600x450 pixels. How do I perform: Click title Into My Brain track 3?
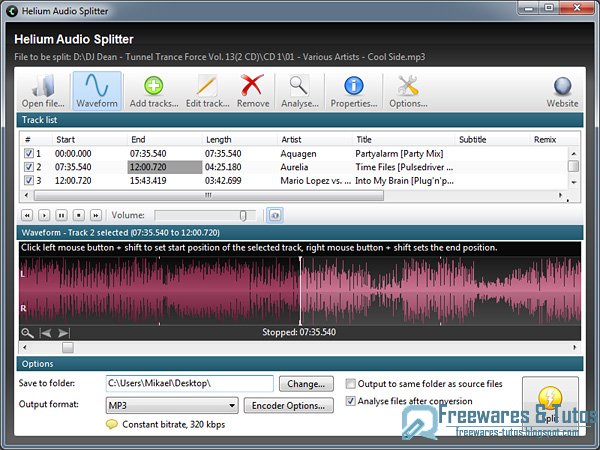[404, 181]
